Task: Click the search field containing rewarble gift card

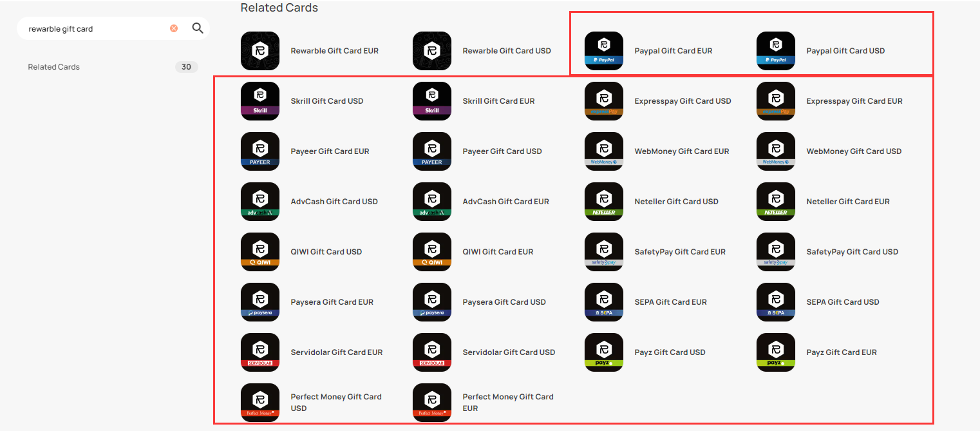Action: coord(97,28)
